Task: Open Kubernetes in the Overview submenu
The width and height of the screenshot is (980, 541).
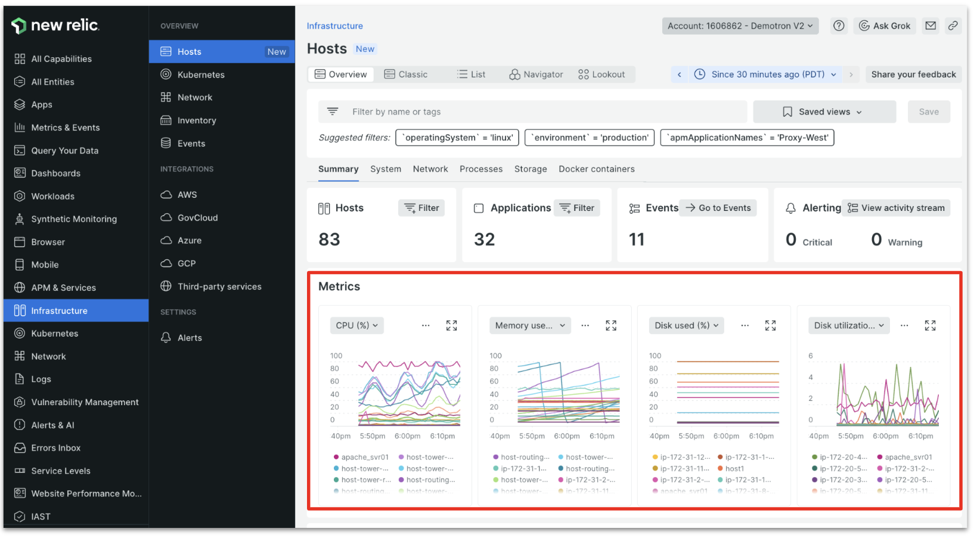Action: (x=222, y=74)
